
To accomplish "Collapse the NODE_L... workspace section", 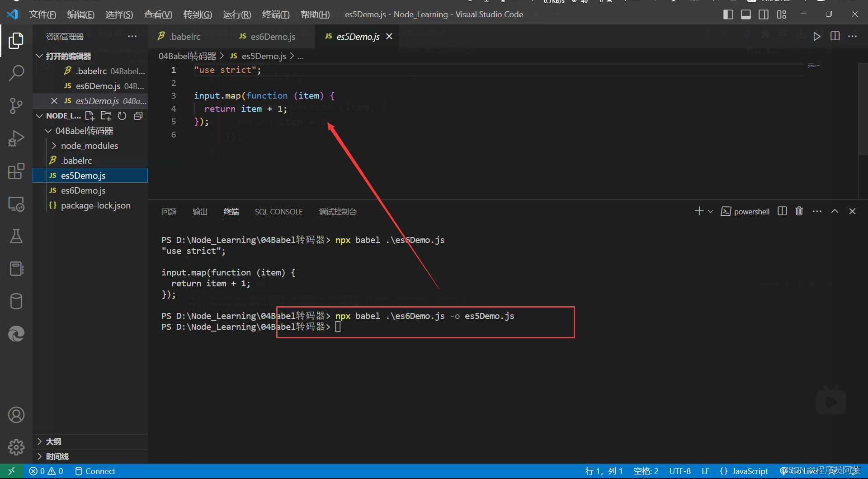I will pyautogui.click(x=39, y=116).
